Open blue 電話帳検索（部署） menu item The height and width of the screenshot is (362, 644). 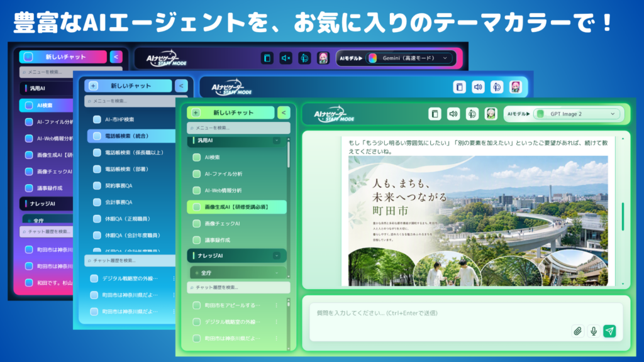click(x=131, y=169)
